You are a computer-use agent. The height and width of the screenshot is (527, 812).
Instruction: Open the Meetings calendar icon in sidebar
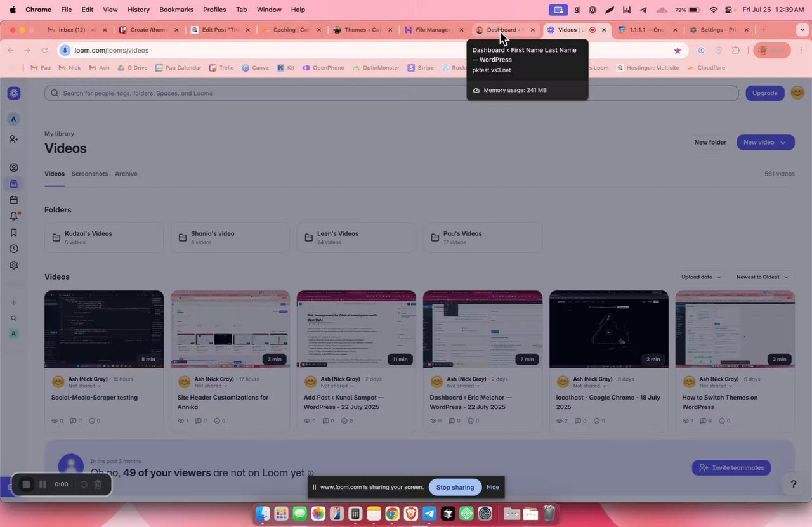coord(14,200)
